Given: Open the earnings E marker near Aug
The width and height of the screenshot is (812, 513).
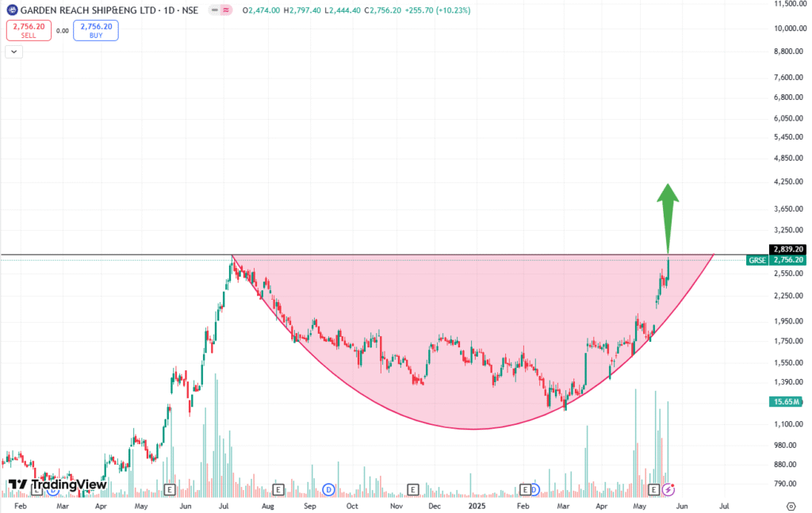Looking at the screenshot, I should 278,489.
